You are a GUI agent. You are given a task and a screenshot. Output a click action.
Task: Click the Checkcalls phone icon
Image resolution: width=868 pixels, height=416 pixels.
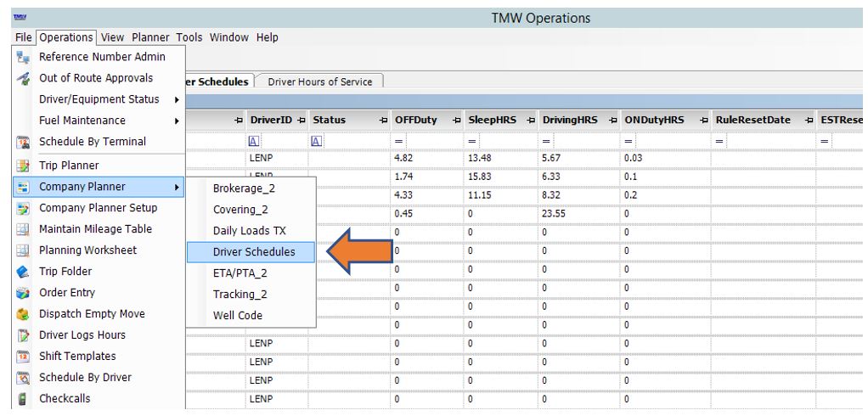coord(23,398)
